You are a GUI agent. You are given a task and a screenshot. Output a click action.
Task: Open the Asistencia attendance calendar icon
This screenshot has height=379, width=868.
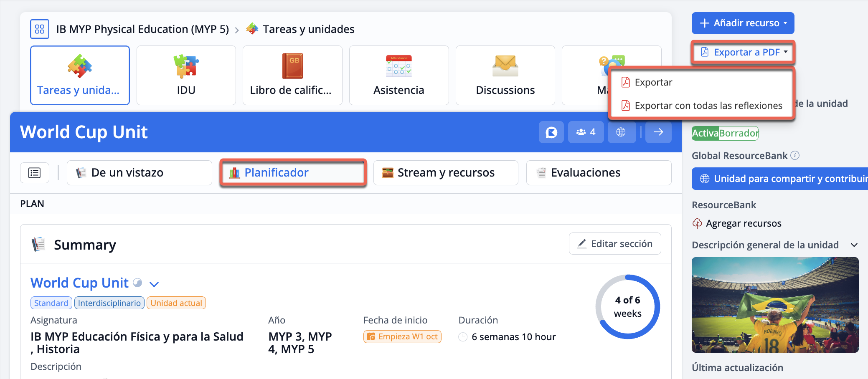pos(398,66)
